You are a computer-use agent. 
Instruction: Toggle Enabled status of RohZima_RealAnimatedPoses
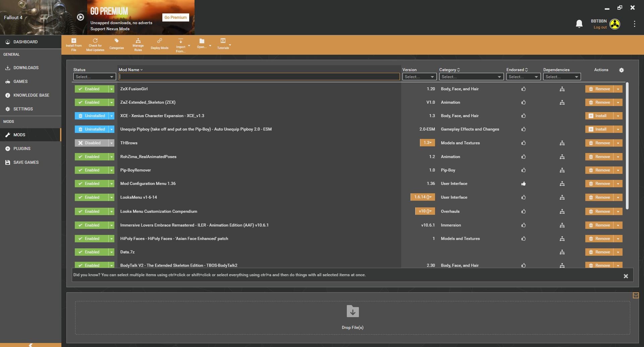tap(92, 157)
